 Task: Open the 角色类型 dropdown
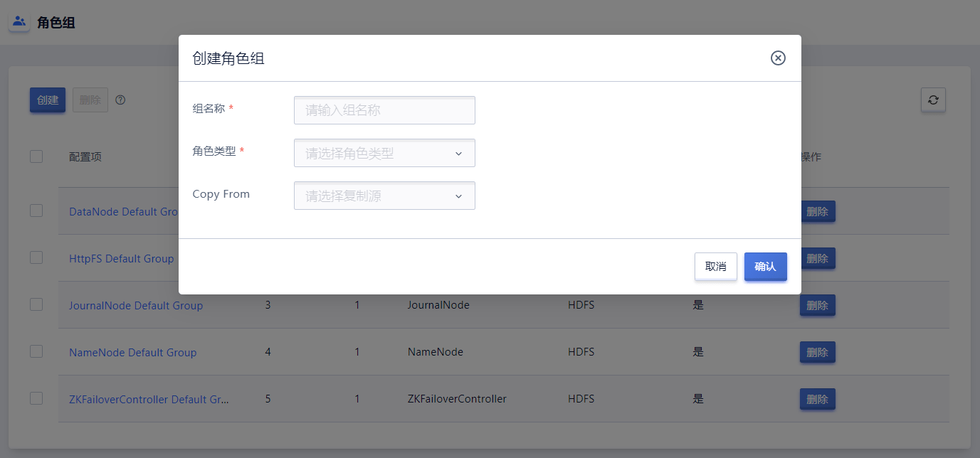[x=384, y=153]
